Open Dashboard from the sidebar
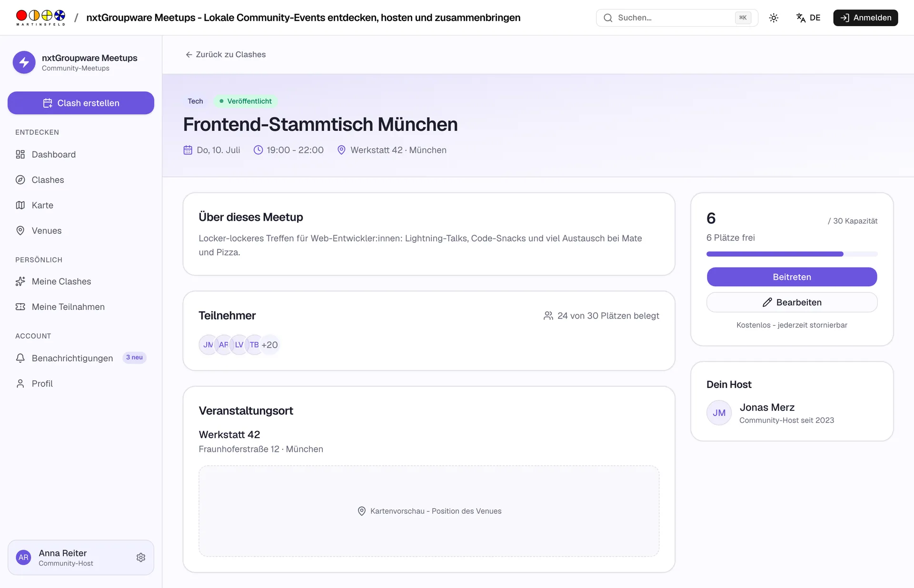This screenshot has height=588, width=914. pyautogui.click(x=81, y=154)
